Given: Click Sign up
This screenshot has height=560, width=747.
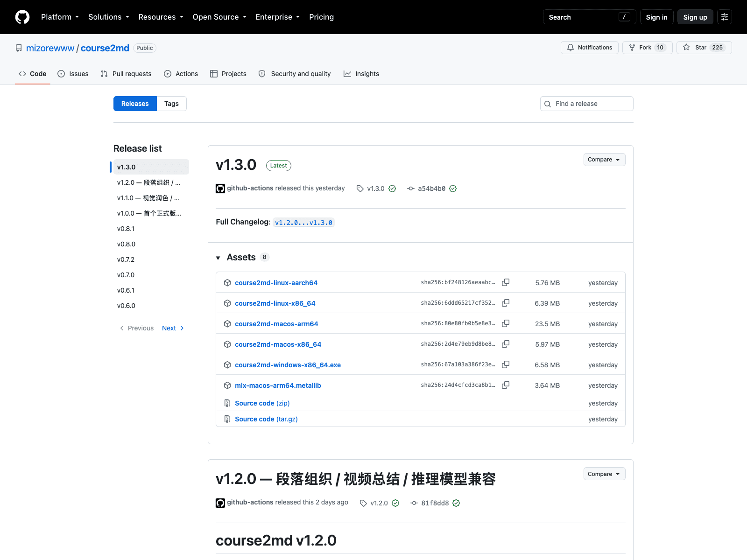Looking at the screenshot, I should tap(695, 17).
